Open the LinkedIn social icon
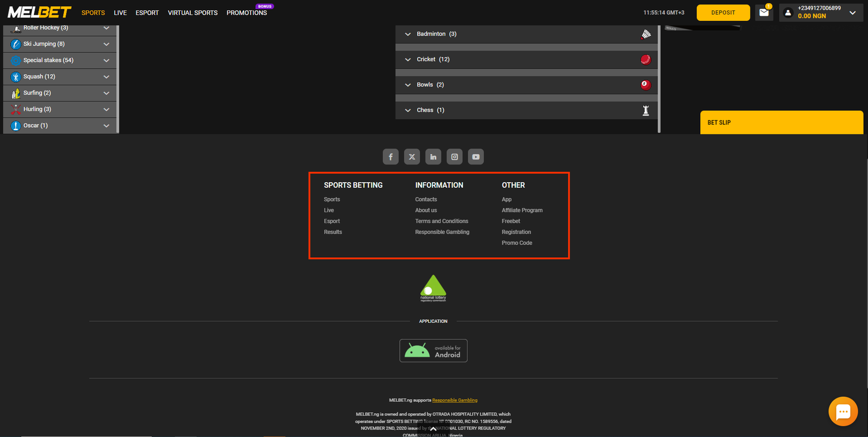 [x=433, y=157]
